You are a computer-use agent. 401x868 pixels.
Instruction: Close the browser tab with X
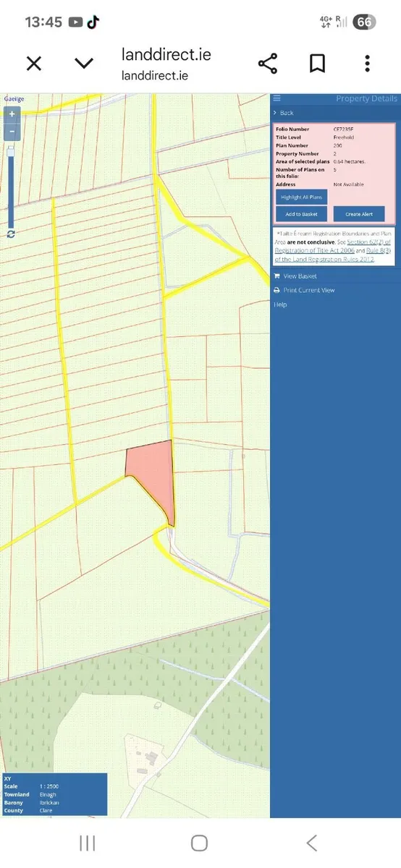pos(34,64)
